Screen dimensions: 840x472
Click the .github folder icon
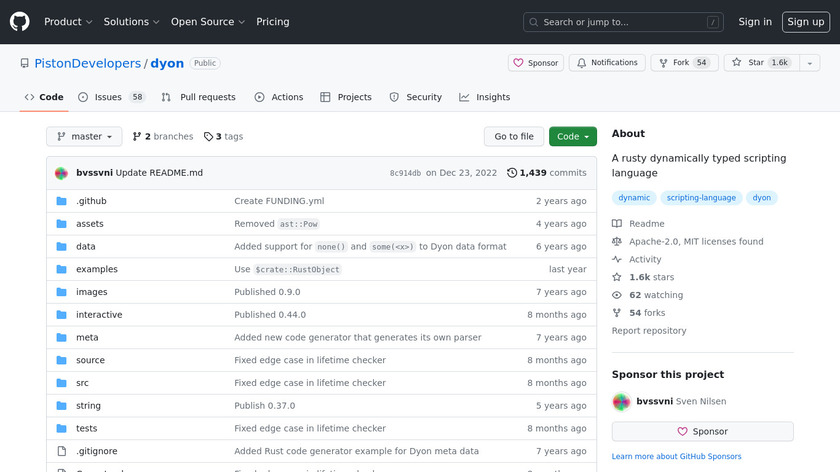(61, 201)
